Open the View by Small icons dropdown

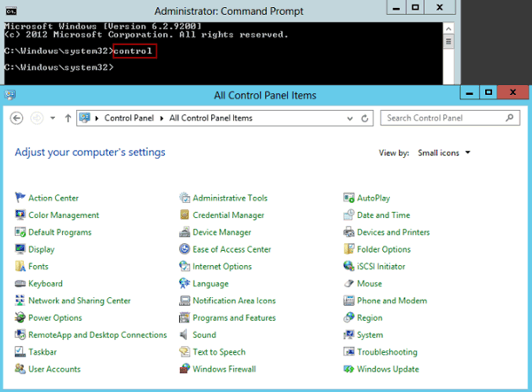pos(444,153)
